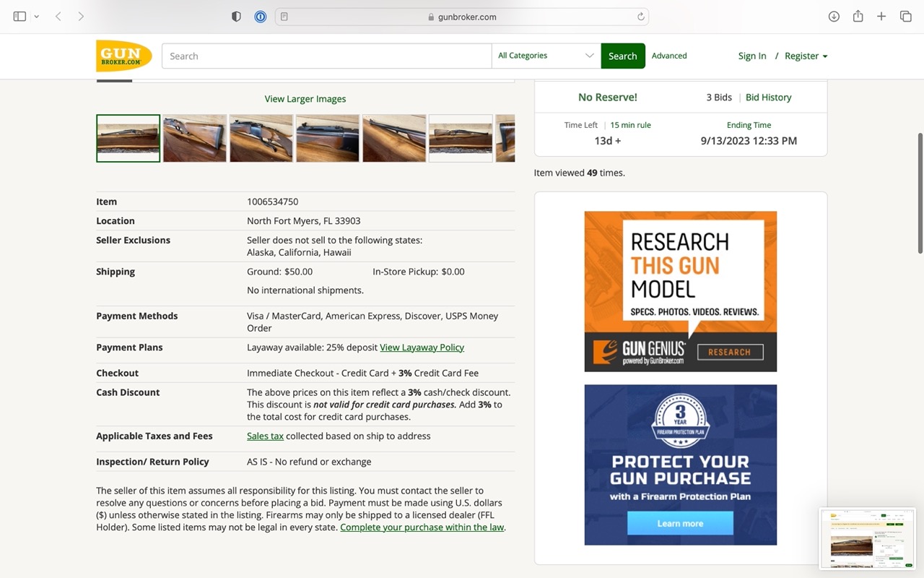Go forward with the browser forward arrow

point(81,17)
